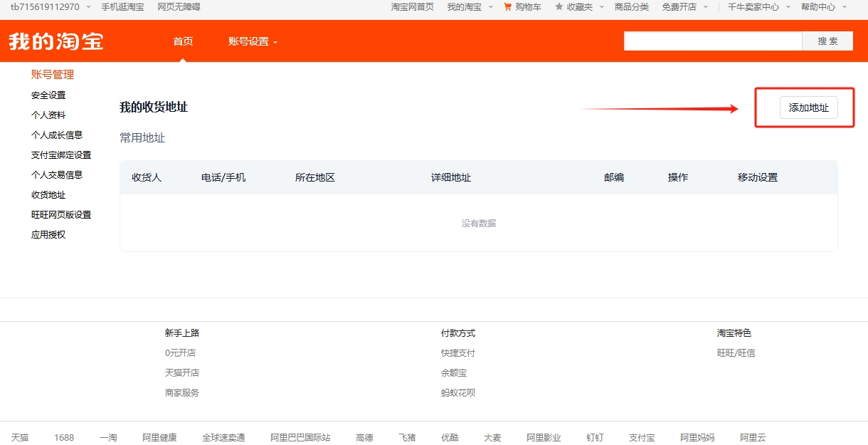The height and width of the screenshot is (445, 868).
Task: Click the search input field
Action: pyautogui.click(x=712, y=41)
